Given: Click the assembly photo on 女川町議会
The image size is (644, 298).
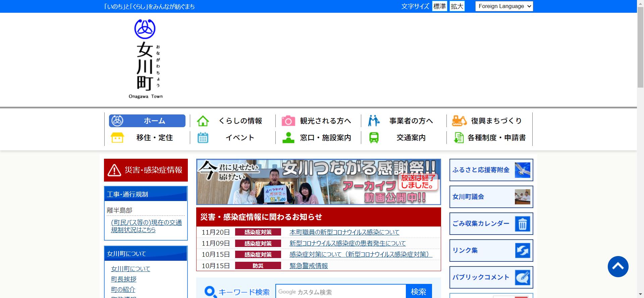Looking at the screenshot, I should [523, 197].
